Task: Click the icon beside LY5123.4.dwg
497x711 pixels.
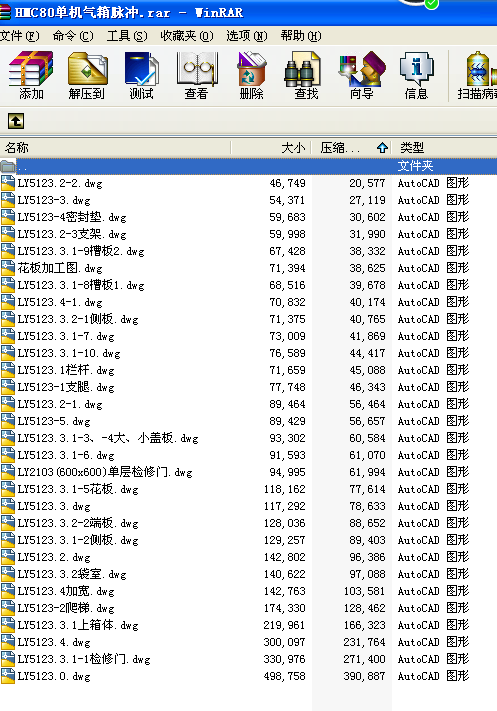Action: tap(8, 642)
